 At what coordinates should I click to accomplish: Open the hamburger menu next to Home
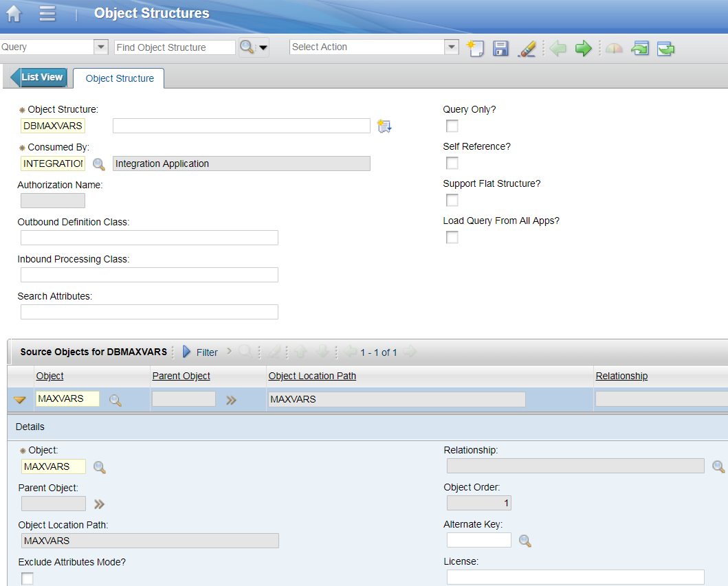pos(47,13)
